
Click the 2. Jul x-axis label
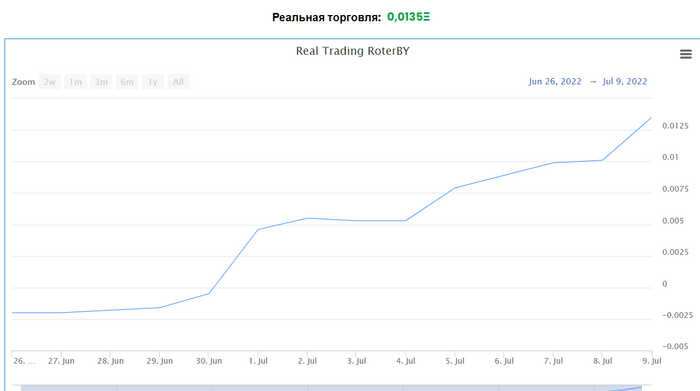pos(307,361)
